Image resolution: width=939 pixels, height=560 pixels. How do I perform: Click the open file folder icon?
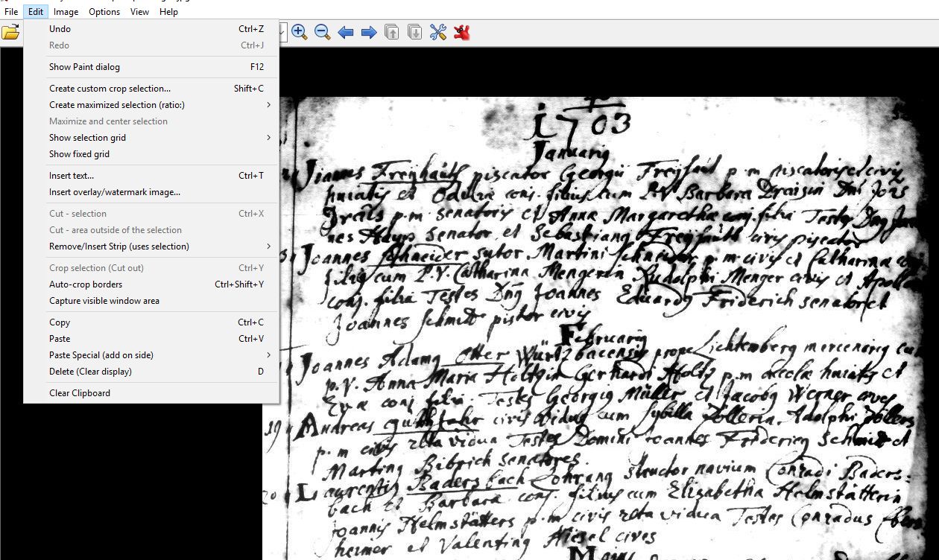tap(10, 32)
